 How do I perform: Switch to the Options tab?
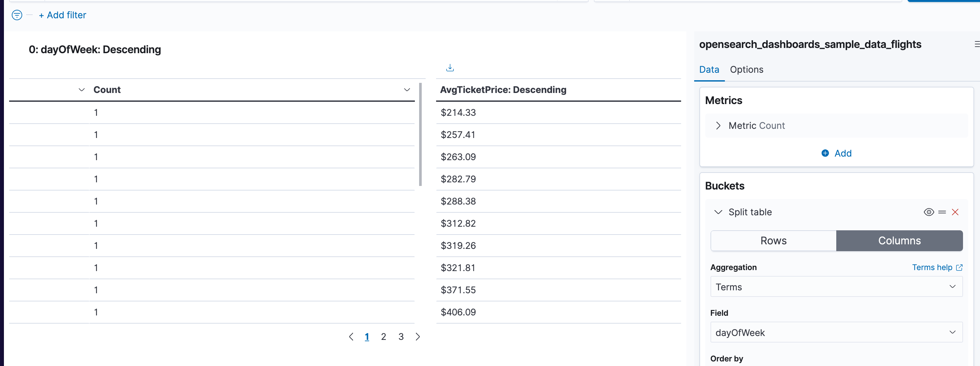click(746, 69)
